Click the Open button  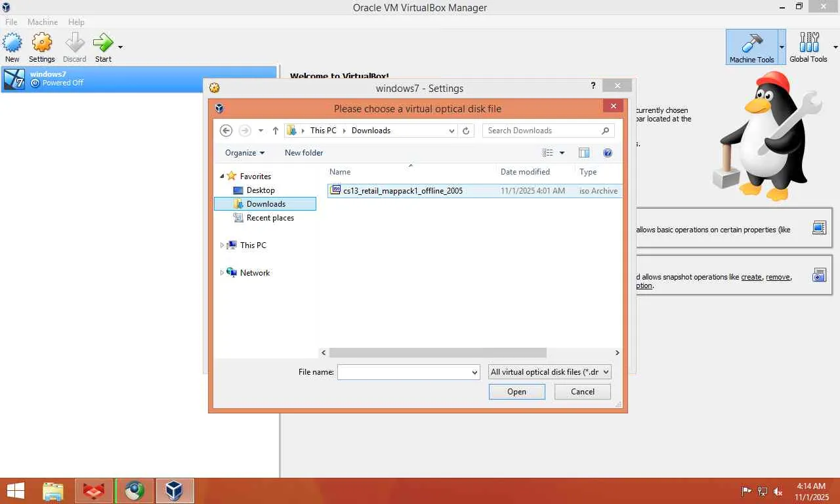516,392
